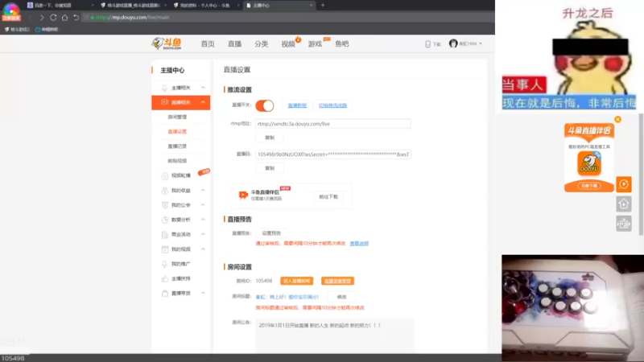This screenshot has width=644, height=362.
Task: Click the 我的公会 shield icon
Action: [x=165, y=205]
